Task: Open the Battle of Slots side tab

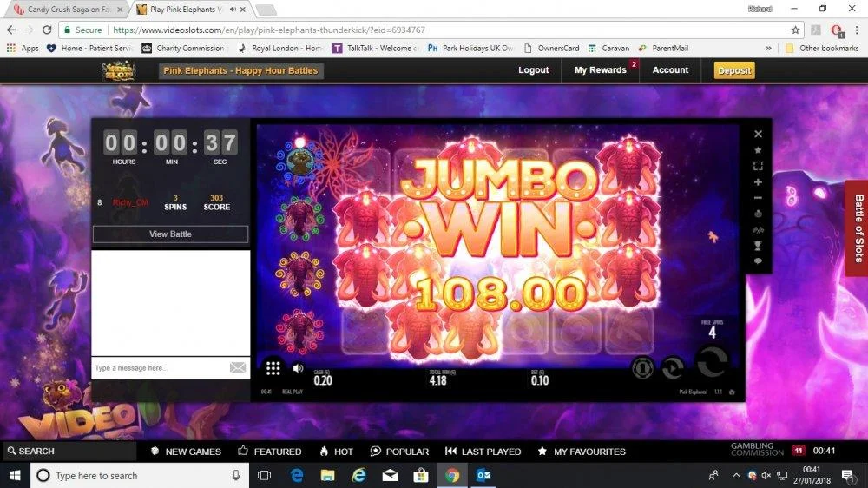Action: 858,228
